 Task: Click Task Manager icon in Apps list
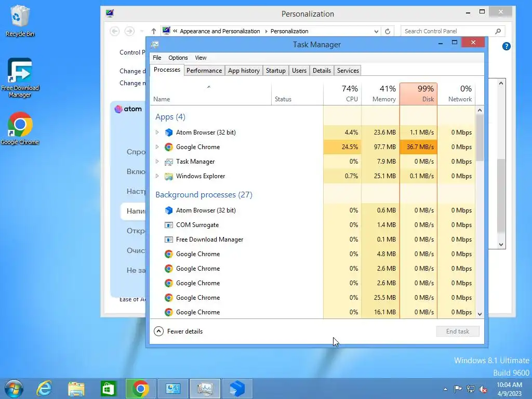169,162
